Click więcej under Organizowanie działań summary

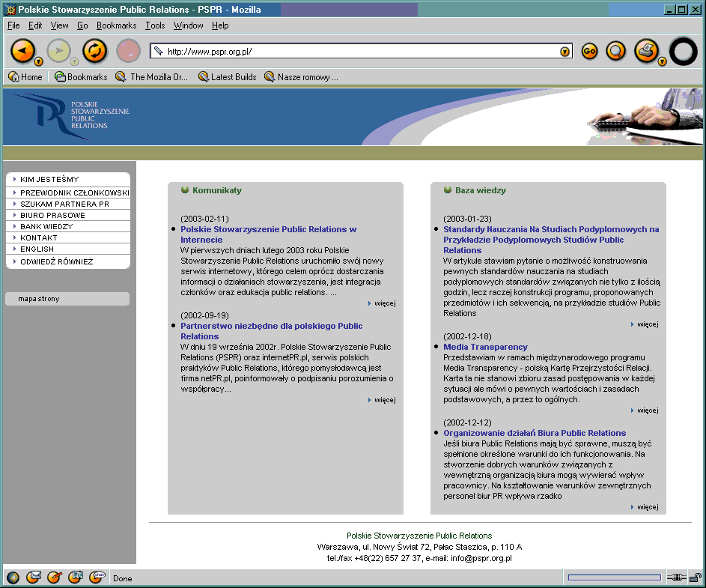coord(645,507)
